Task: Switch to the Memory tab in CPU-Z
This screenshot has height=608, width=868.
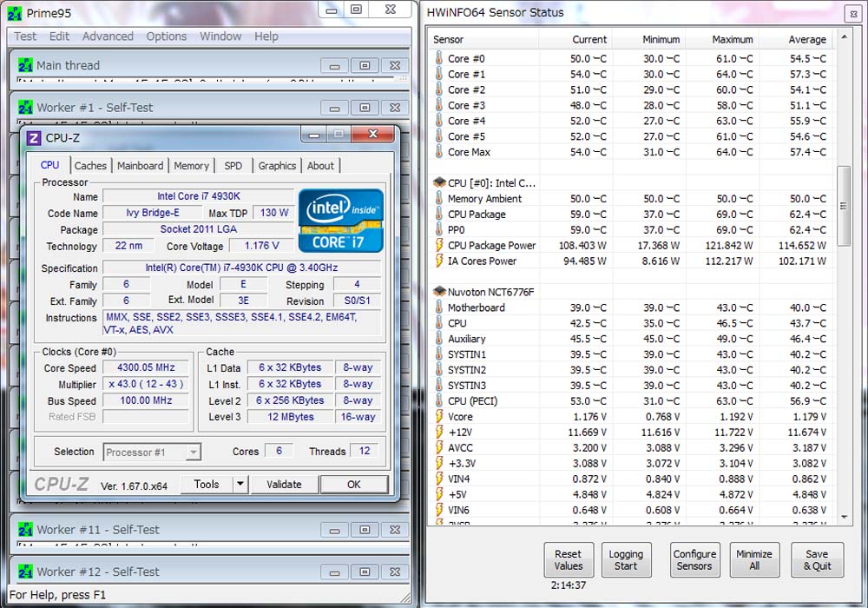Action: (191, 166)
